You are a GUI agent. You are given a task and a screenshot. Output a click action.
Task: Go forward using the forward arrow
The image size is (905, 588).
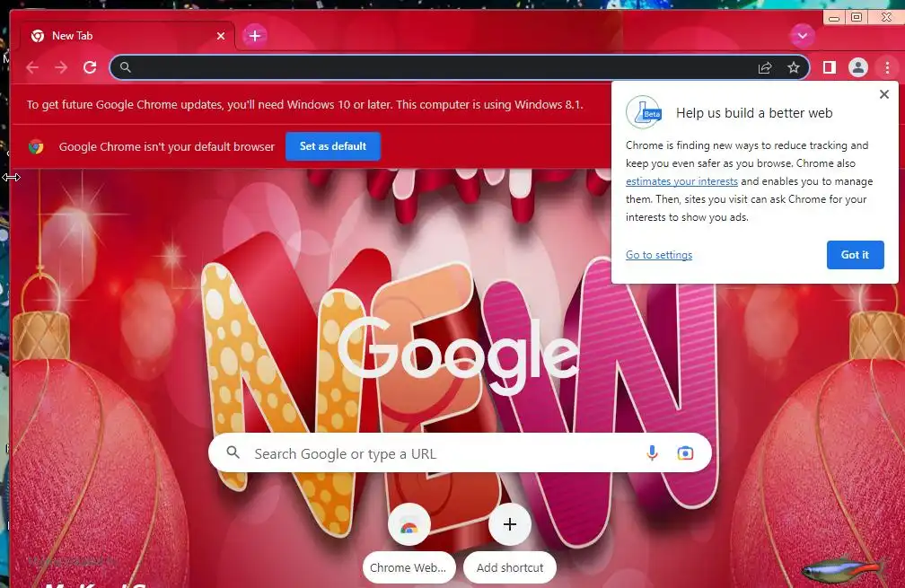pyautogui.click(x=61, y=68)
